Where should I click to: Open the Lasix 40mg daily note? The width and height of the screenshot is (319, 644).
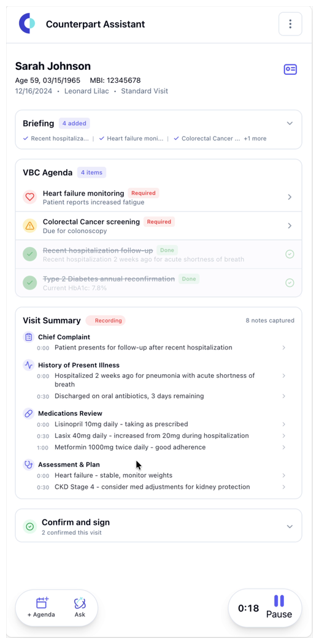161,435
